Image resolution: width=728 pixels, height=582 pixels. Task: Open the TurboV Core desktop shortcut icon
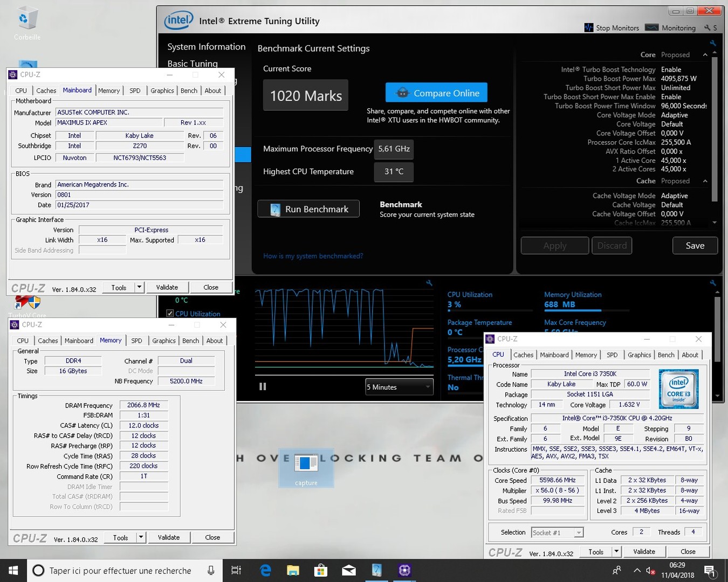point(27,306)
